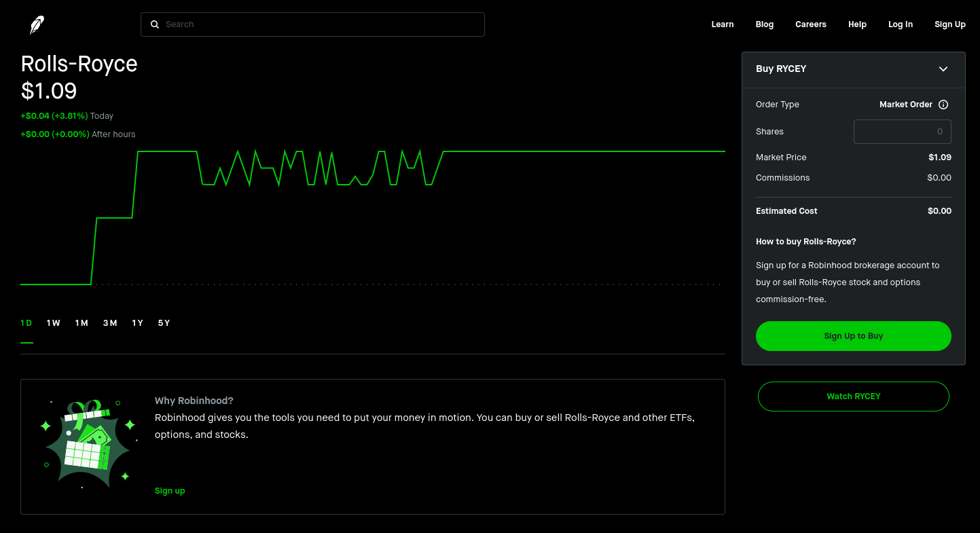
Task: Click the Market Order label
Action: point(906,105)
